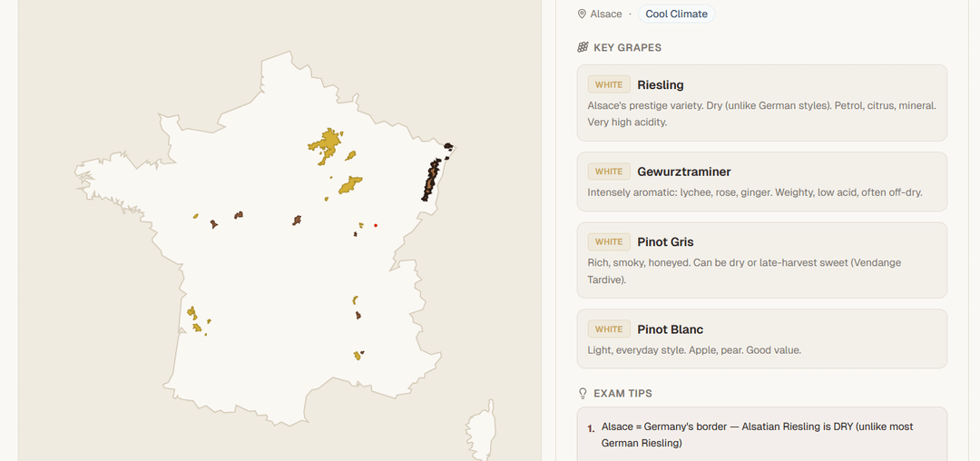The image size is (980, 461).
Task: Open the Pinot Blanc grape title
Action: coord(671,329)
